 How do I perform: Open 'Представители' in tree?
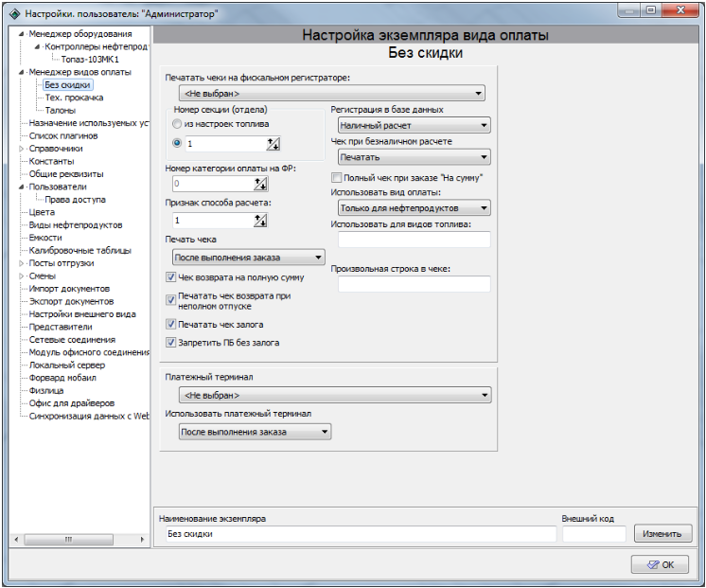tap(61, 327)
